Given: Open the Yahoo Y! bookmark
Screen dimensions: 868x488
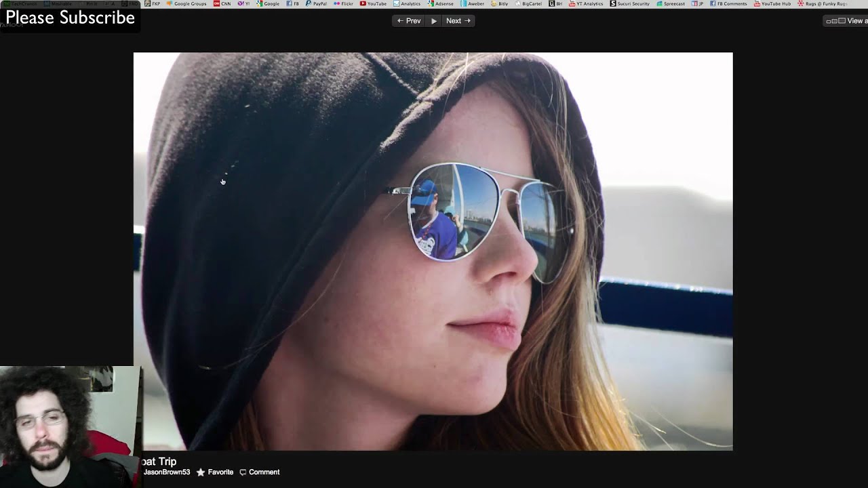Looking at the screenshot, I should point(243,3).
